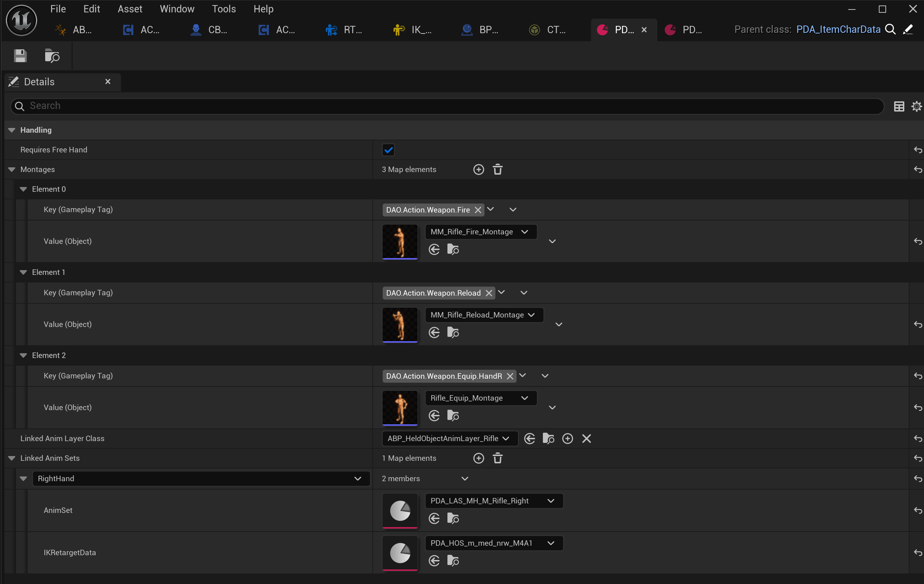This screenshot has width=924, height=584.
Task: Collapse the Handling category header
Action: [x=12, y=130]
